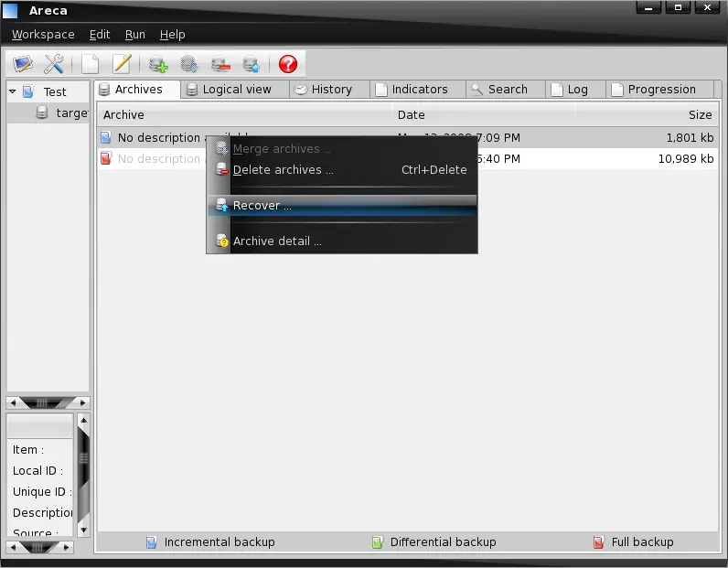The image size is (728, 568).
Task: Click the properties panel scroll down arrow
Action: tap(83, 530)
